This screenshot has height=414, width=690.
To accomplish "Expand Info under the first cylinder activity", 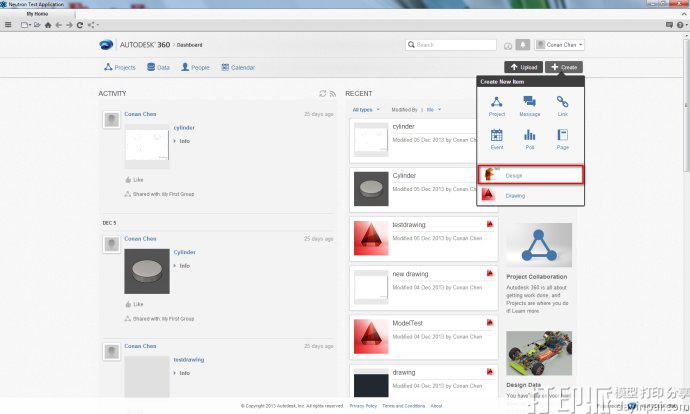I will tap(182, 141).
